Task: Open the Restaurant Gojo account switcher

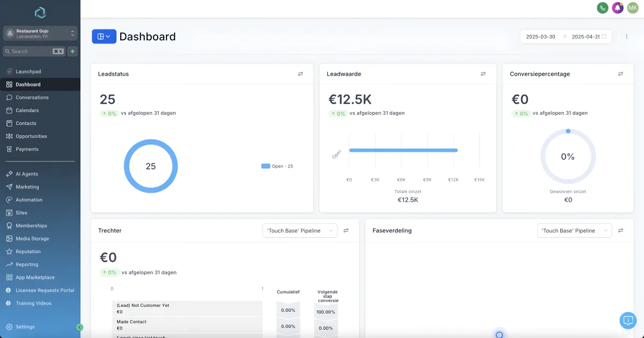Action: pos(40,33)
